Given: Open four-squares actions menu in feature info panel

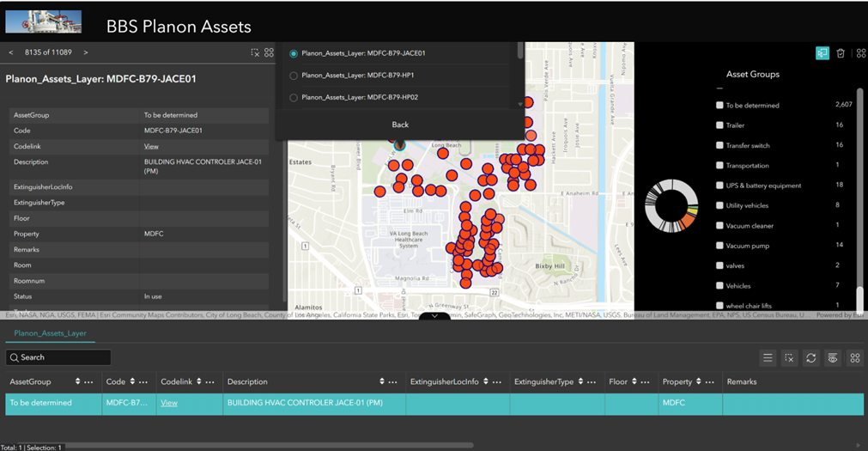Looking at the screenshot, I should [269, 52].
